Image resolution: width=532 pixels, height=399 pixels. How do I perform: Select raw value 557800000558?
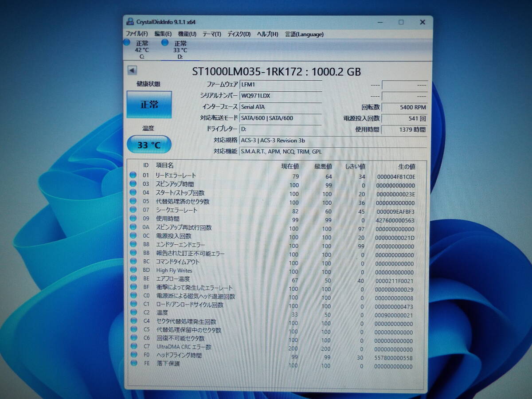tap(394, 358)
